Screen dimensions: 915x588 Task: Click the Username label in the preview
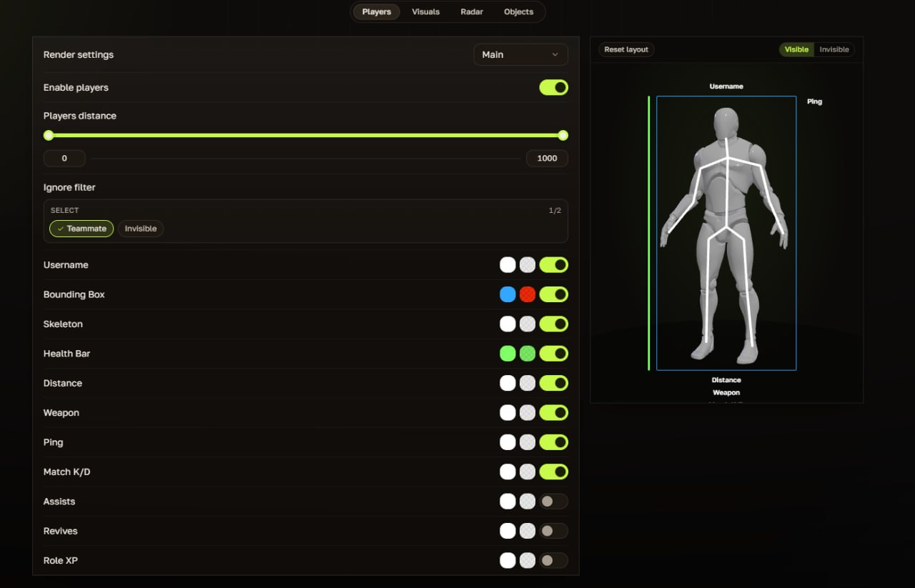[726, 86]
